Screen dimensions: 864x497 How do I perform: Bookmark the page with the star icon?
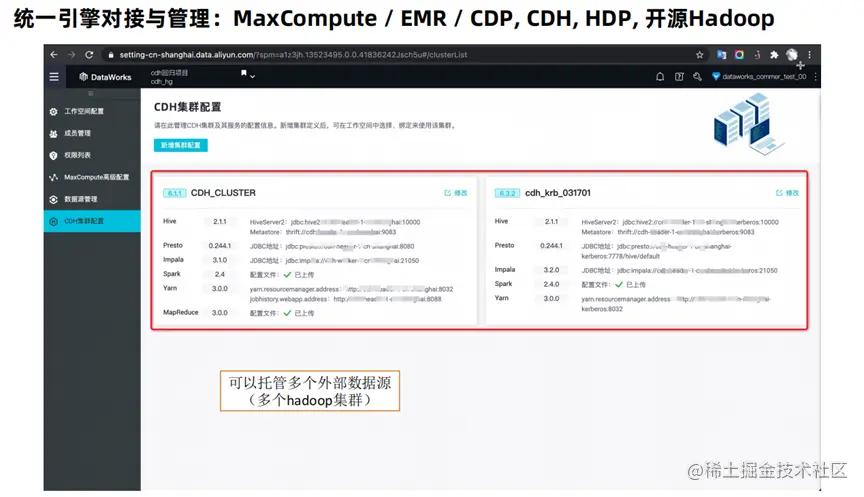pyautogui.click(x=700, y=55)
